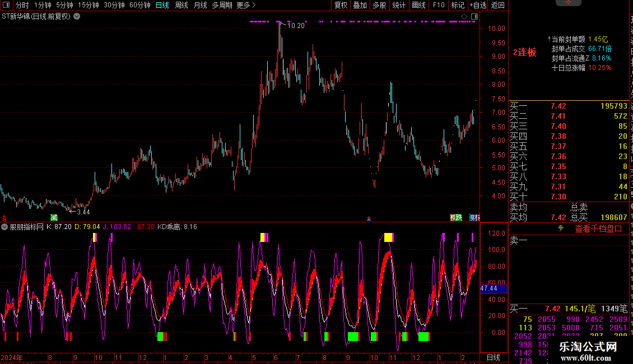Click the red S marker icon

[x=4, y=218]
